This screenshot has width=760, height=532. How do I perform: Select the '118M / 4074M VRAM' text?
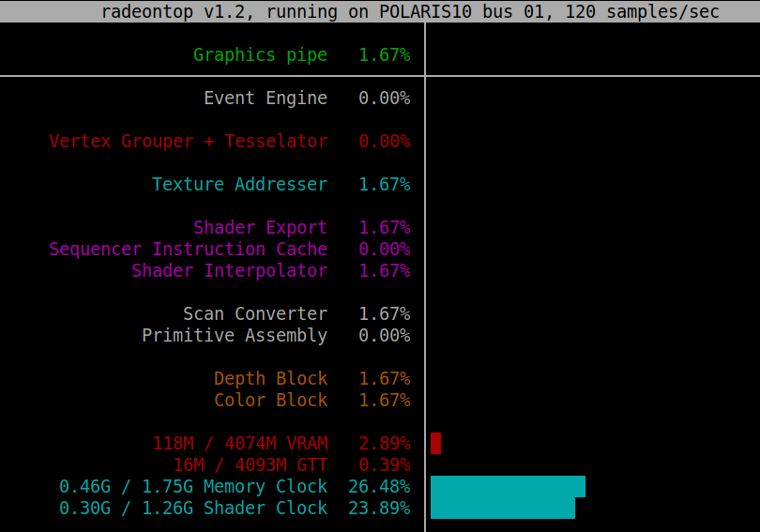click(x=240, y=443)
